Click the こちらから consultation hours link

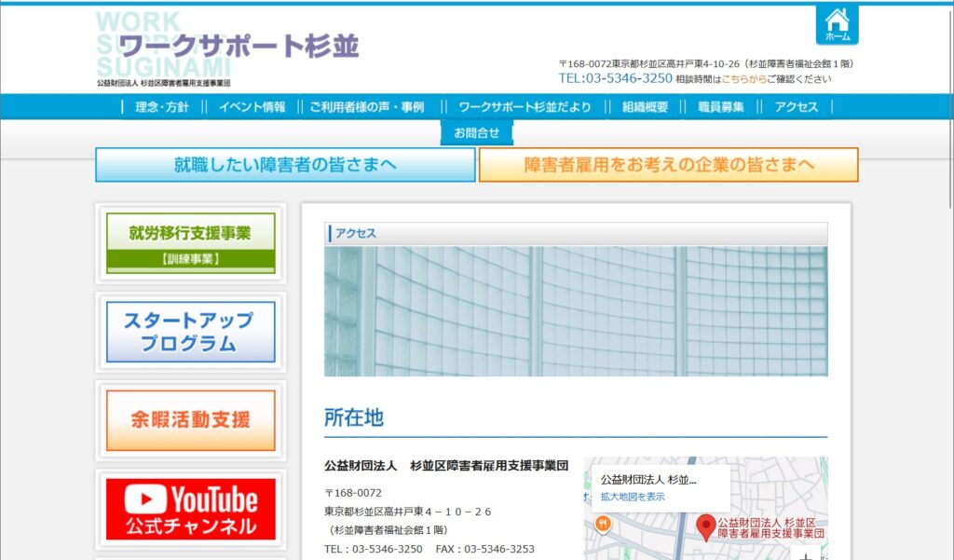click(743, 79)
